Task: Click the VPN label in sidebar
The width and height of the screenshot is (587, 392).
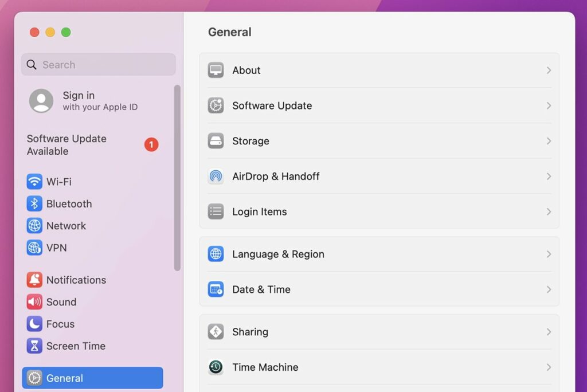Action: (x=57, y=248)
